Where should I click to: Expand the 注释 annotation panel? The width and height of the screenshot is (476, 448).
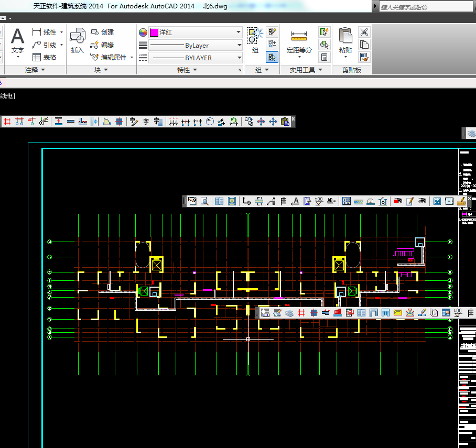click(x=35, y=70)
